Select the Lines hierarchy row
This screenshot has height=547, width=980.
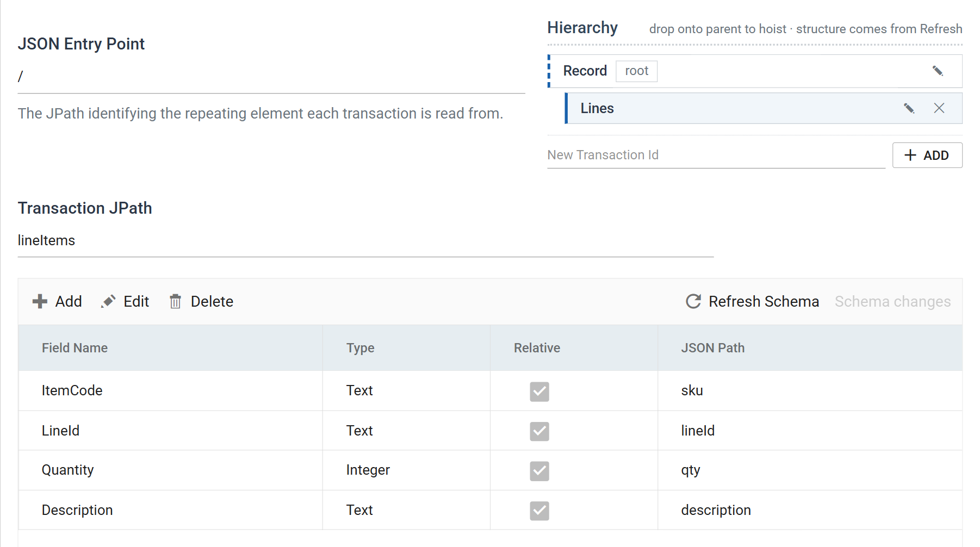point(764,108)
